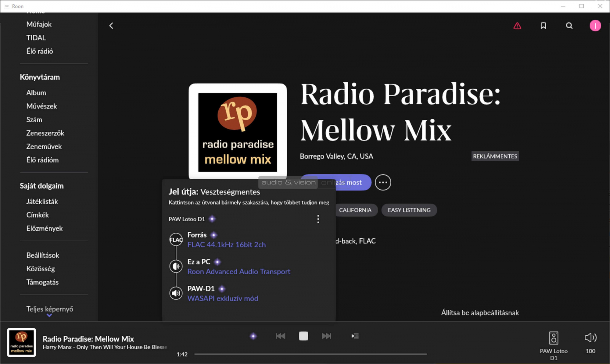The height and width of the screenshot is (364, 610).
Task: Open the red warning alert icon
Action: pos(517,26)
